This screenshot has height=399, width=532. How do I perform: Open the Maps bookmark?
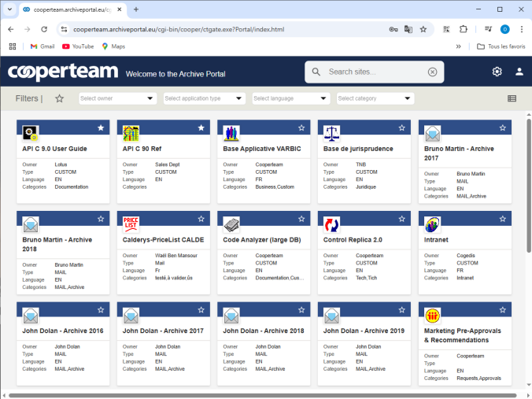pyautogui.click(x=113, y=46)
